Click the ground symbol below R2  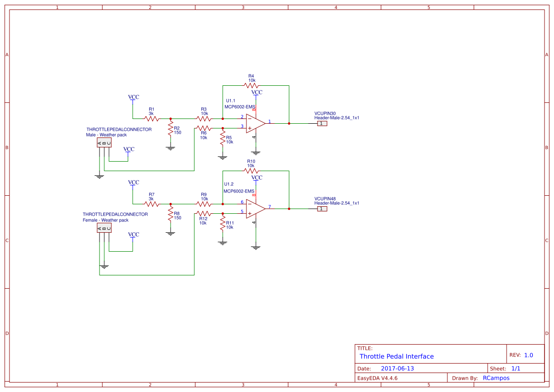point(170,147)
